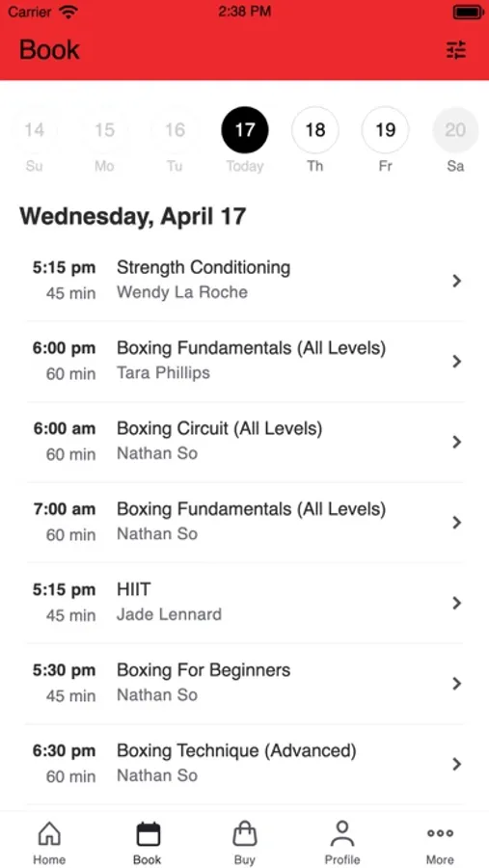489x868 pixels.
Task: Select date 19 Friday
Action: [x=386, y=130]
